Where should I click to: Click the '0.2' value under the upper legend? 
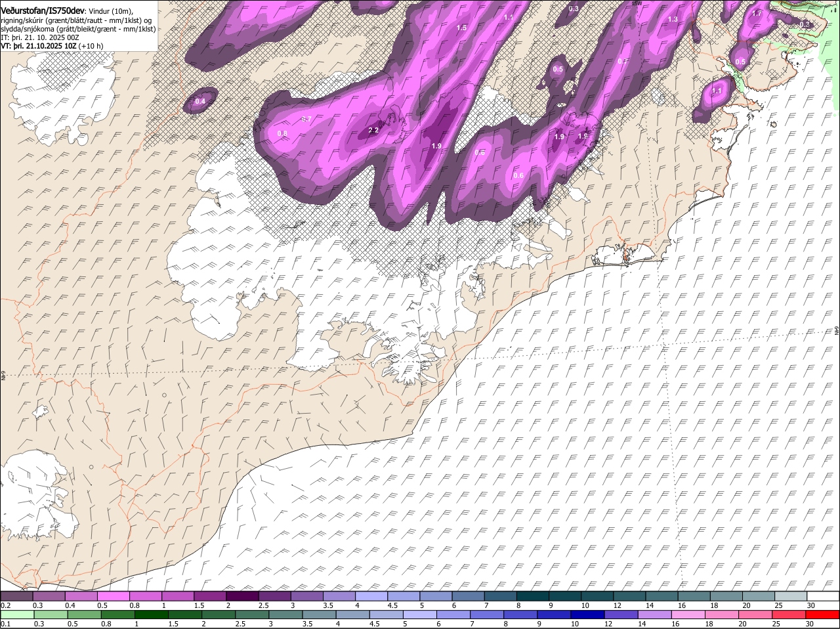[x=5, y=605]
